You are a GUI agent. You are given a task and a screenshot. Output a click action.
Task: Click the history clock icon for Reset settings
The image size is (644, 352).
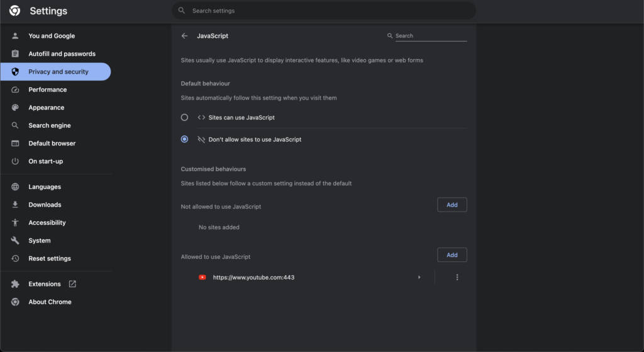tap(15, 258)
